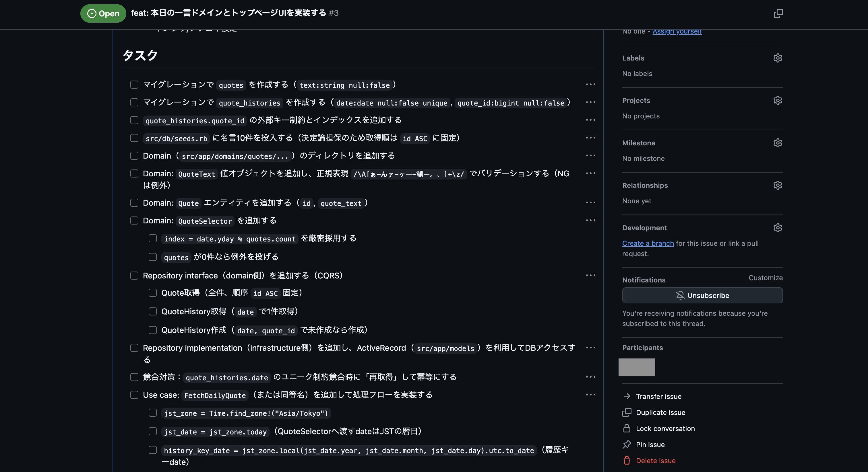Open options menu for FetchDailyQuote use case task
The height and width of the screenshot is (472, 868).
[590, 395]
